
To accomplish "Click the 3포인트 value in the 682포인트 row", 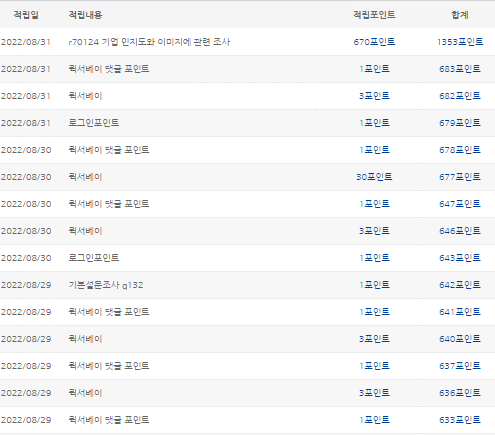I will tap(374, 96).
